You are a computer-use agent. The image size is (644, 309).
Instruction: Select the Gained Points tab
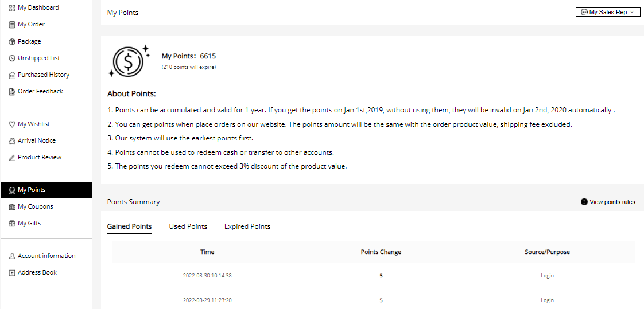click(x=129, y=226)
